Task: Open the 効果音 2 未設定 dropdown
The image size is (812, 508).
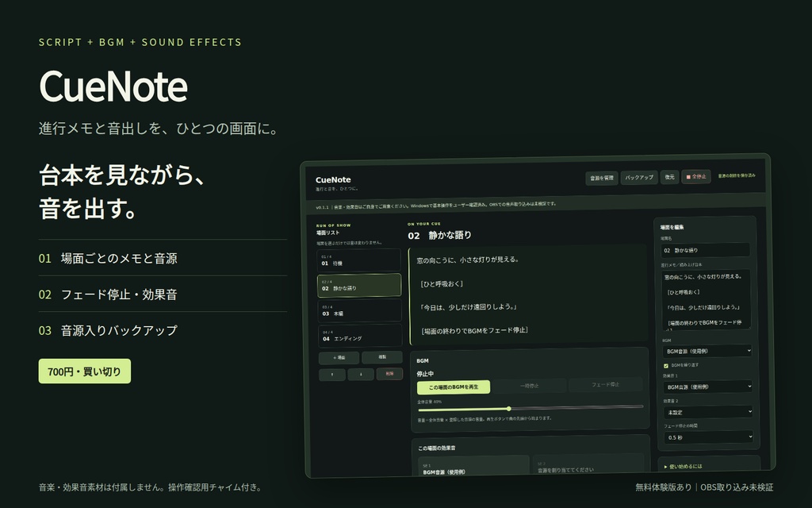Action: 708,412
